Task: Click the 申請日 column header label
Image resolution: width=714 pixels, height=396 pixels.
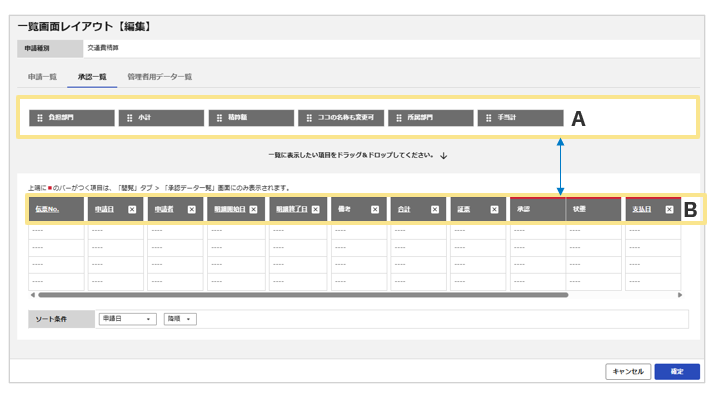Action: click(104, 209)
